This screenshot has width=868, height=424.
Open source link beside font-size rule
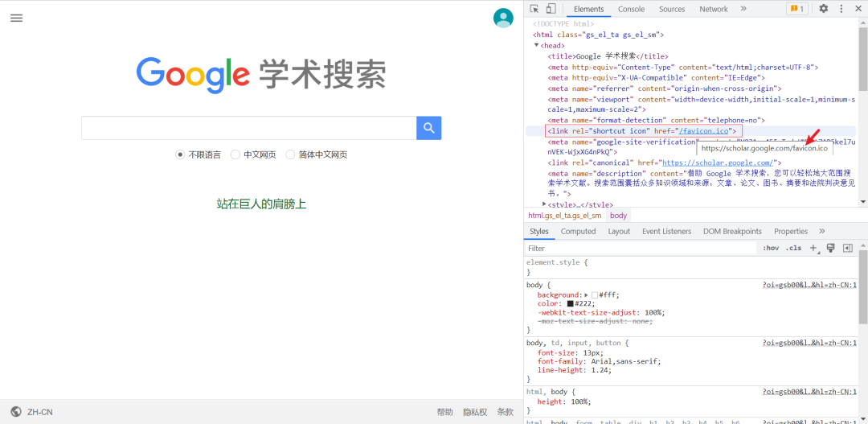tap(809, 343)
